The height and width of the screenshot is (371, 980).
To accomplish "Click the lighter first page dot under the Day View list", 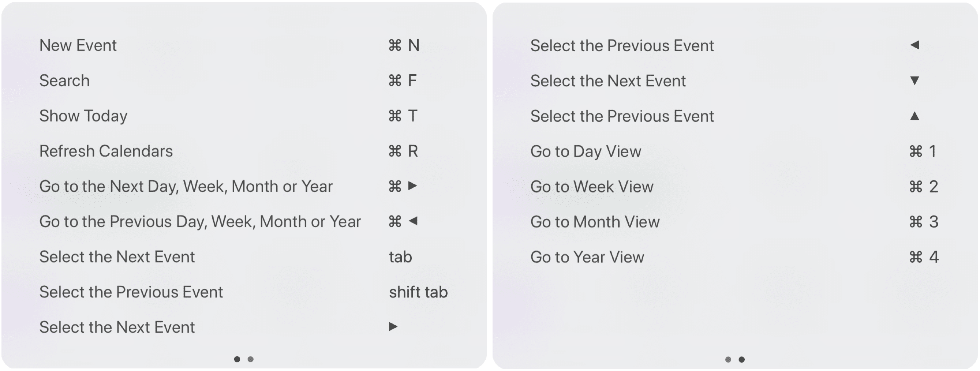I will tap(728, 359).
